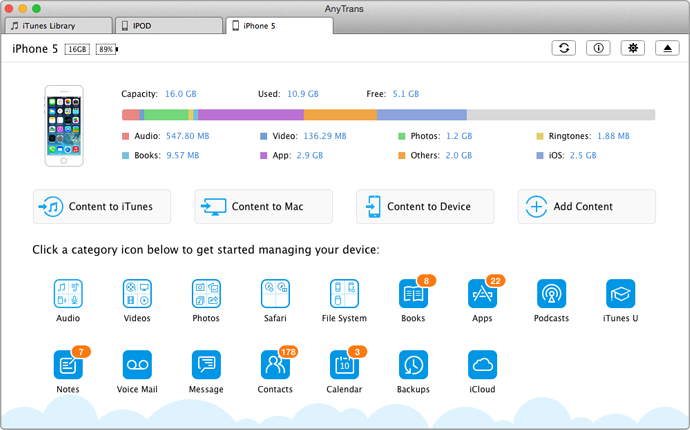Click the iPhone device thumbnail image
The height and width of the screenshot is (430, 690).
64,126
